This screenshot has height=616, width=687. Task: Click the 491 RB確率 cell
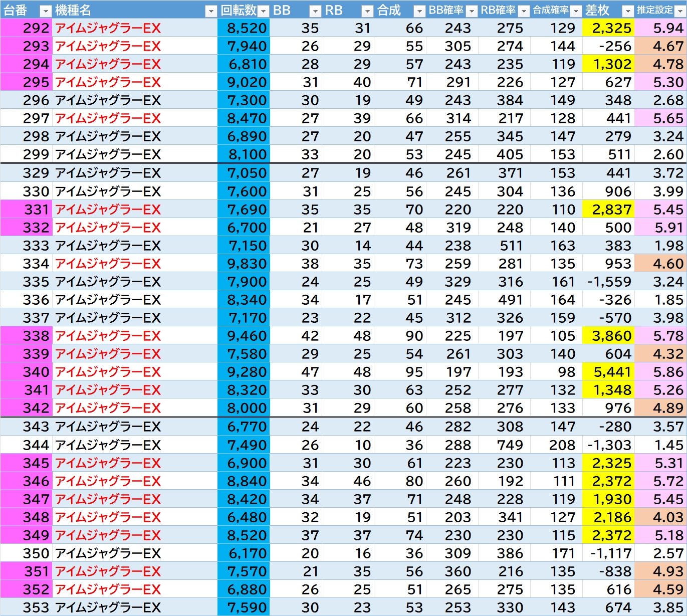(x=504, y=300)
